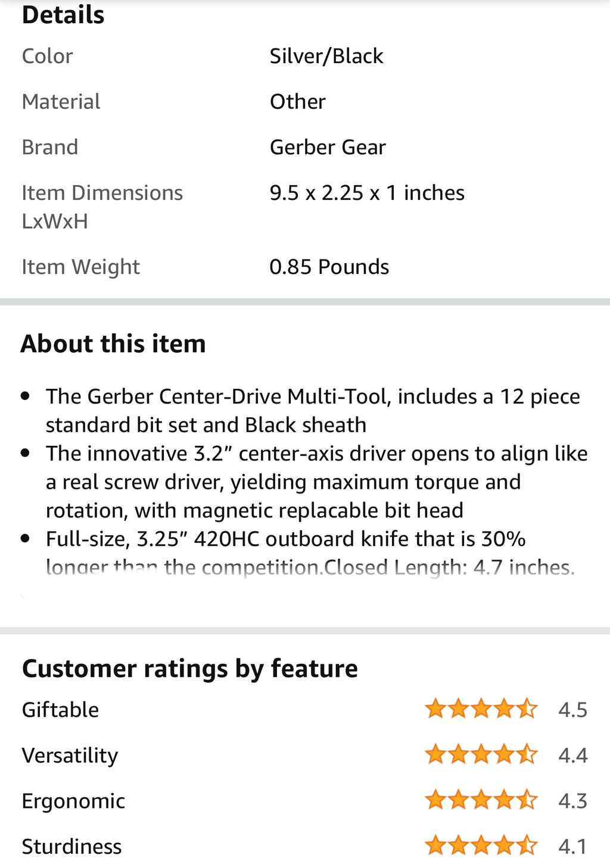
Task: Select the Versatility feature label
Action: [x=70, y=755]
